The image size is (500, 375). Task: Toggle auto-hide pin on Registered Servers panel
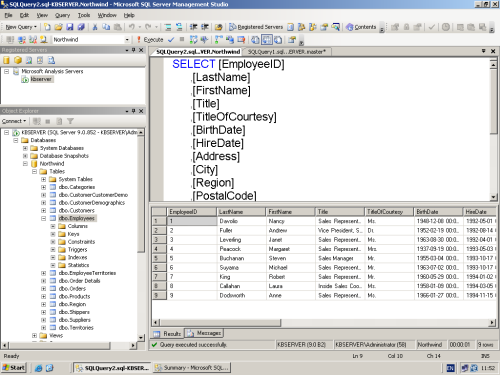pyautogui.click(x=134, y=50)
